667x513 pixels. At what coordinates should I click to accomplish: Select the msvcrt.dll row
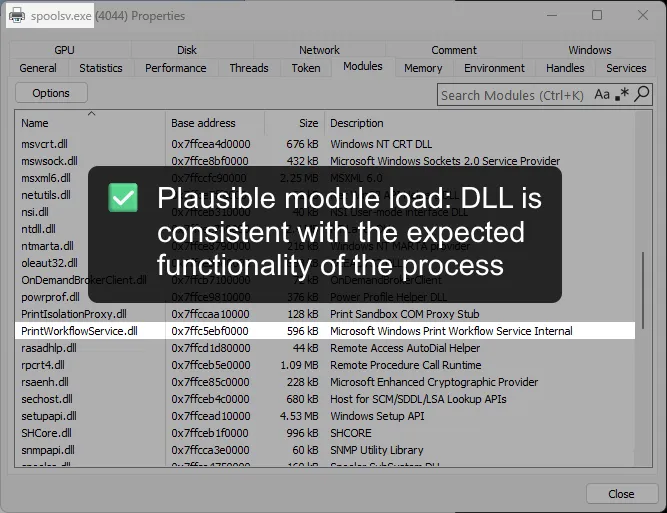tap(325, 144)
